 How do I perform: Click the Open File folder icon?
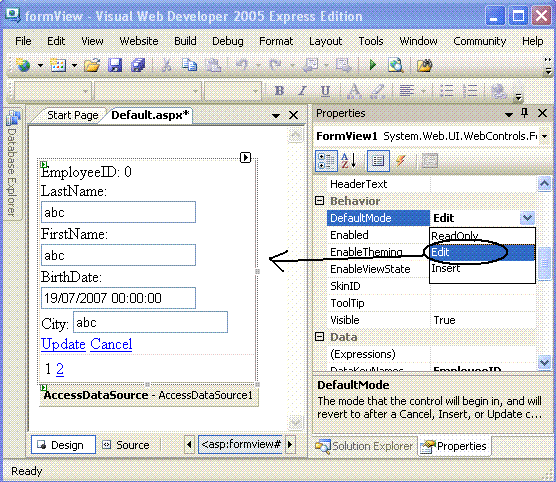point(92,65)
